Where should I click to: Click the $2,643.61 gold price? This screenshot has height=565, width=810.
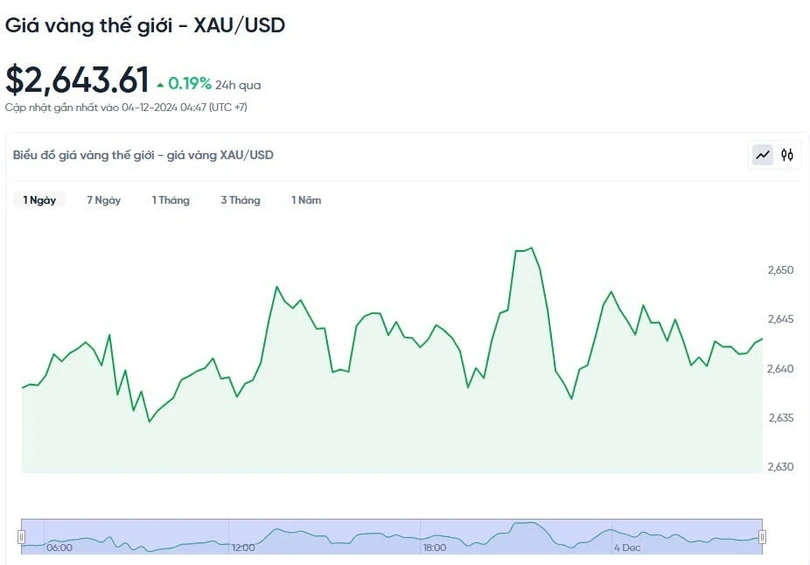(x=77, y=80)
